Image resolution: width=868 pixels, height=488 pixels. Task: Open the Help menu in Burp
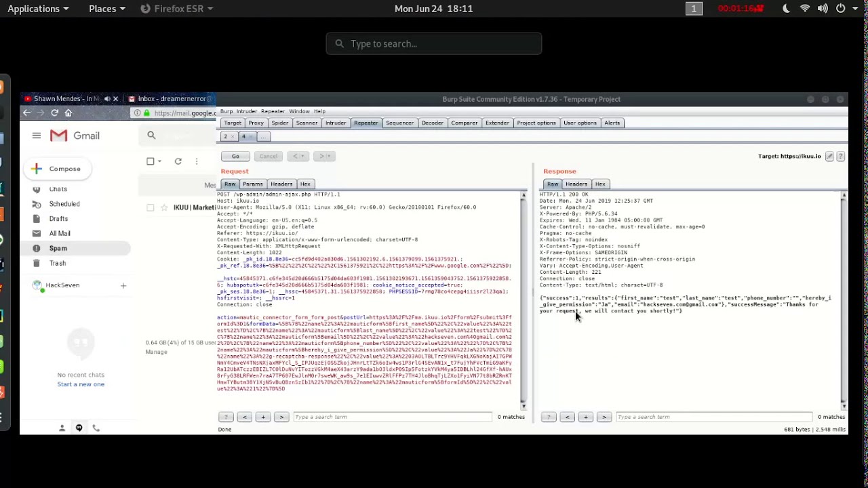[319, 112]
